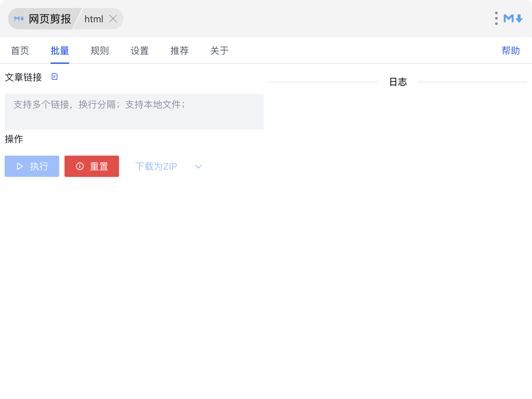The width and height of the screenshot is (532, 399).
Task: Click the 下载为ZIP button
Action: 156,166
